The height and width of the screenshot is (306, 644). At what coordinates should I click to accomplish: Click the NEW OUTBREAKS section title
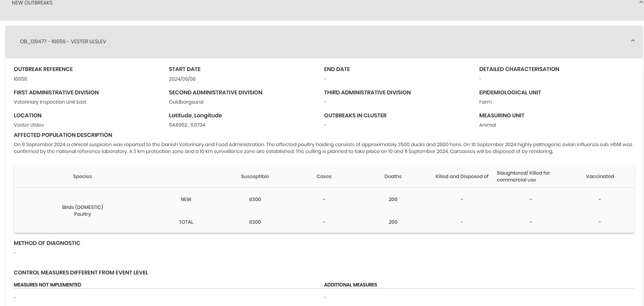pos(32,3)
